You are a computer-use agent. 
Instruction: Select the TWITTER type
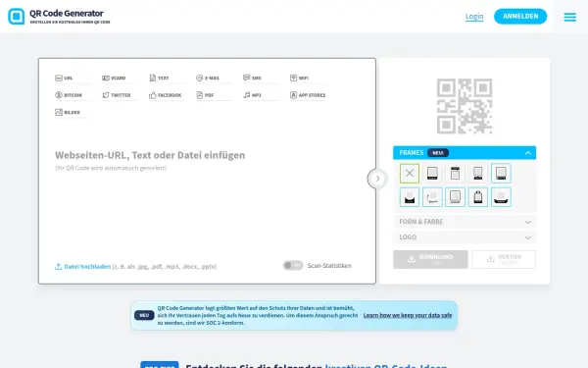(117, 95)
